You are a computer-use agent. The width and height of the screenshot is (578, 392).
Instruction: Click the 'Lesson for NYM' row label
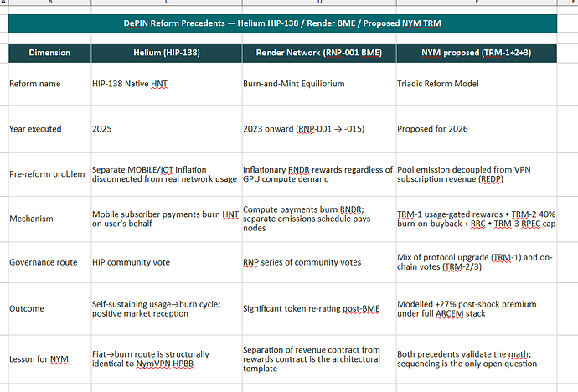click(x=49, y=359)
